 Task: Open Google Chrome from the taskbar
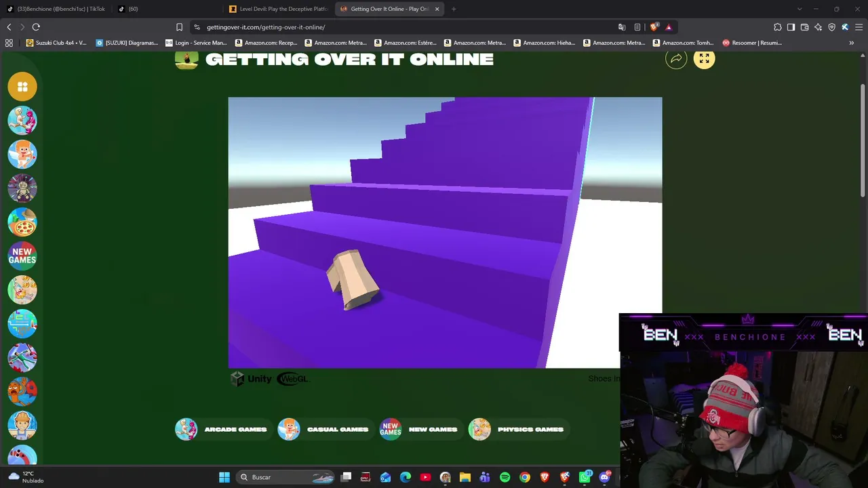(525, 477)
